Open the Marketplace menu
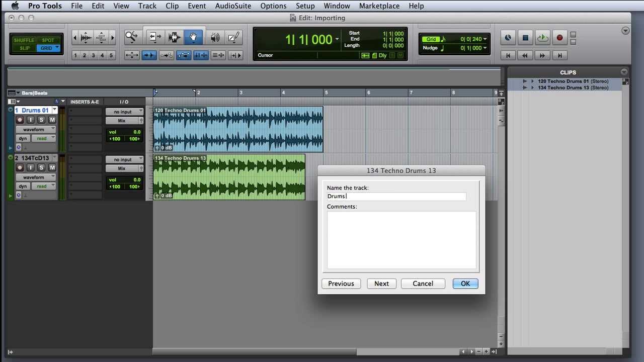The width and height of the screenshot is (644, 362). [x=378, y=6]
